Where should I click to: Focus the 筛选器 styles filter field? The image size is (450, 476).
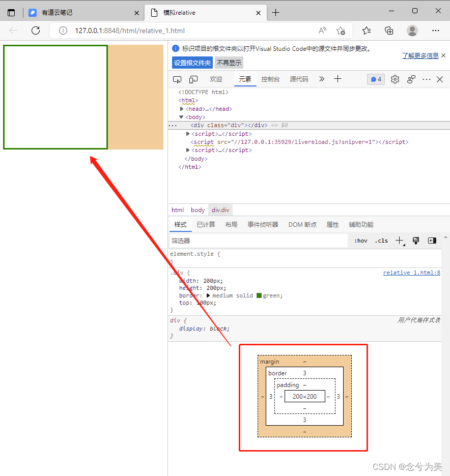[258, 241]
